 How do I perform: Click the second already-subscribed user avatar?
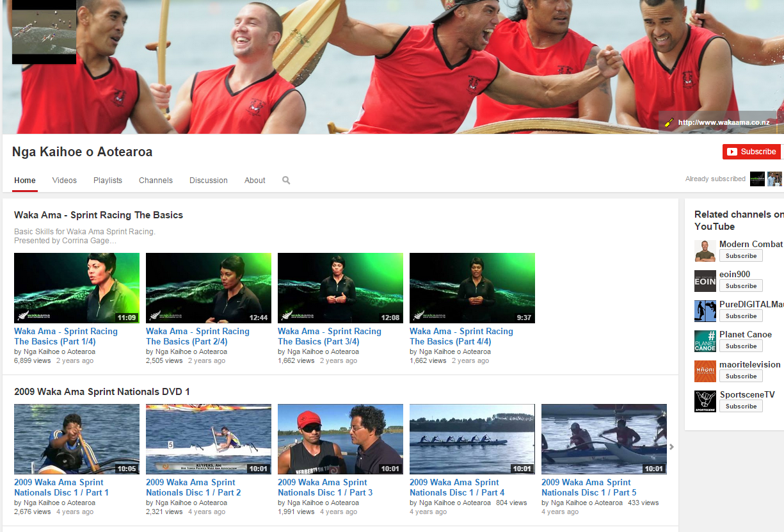tap(775, 179)
